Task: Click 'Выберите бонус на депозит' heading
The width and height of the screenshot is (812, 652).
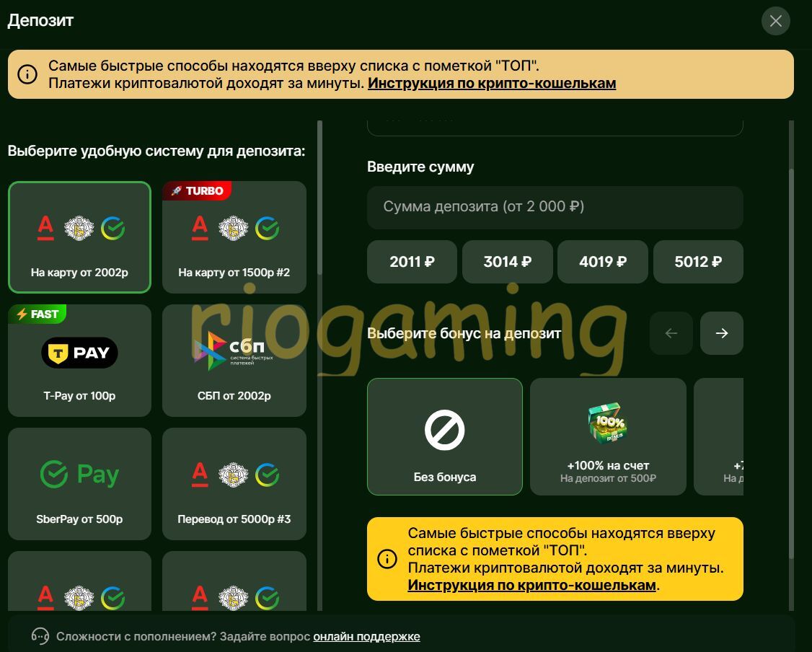Action: [x=464, y=333]
